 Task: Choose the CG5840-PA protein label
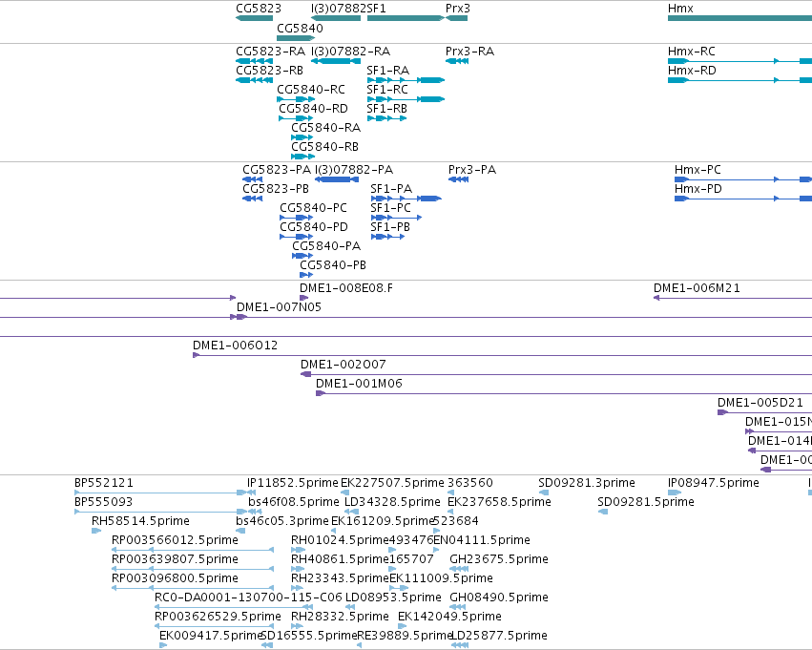coord(326,246)
